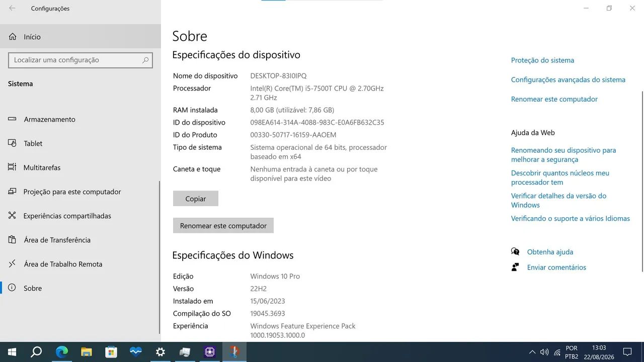Click the search magnifier icon
This screenshot has height=362, width=644.
[145, 60]
